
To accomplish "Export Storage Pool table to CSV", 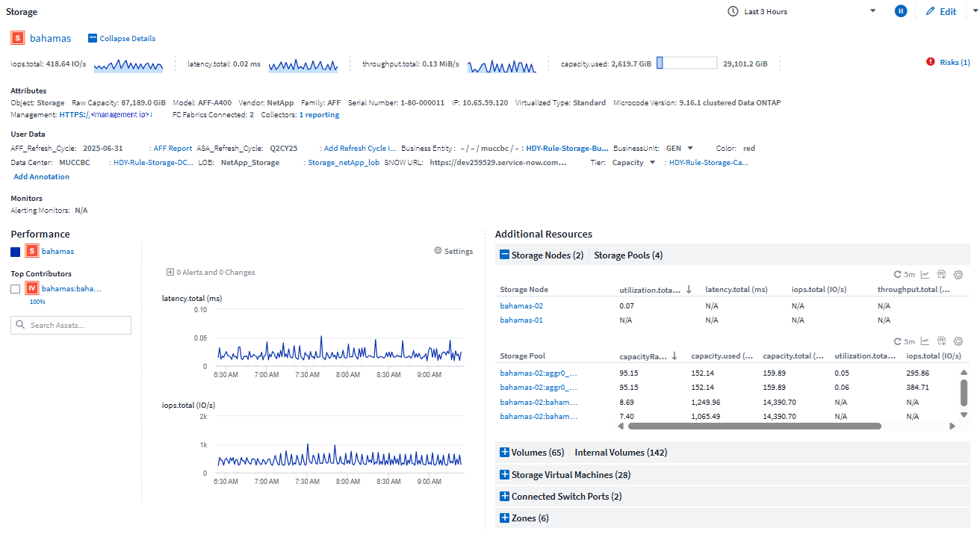I will 941,341.
